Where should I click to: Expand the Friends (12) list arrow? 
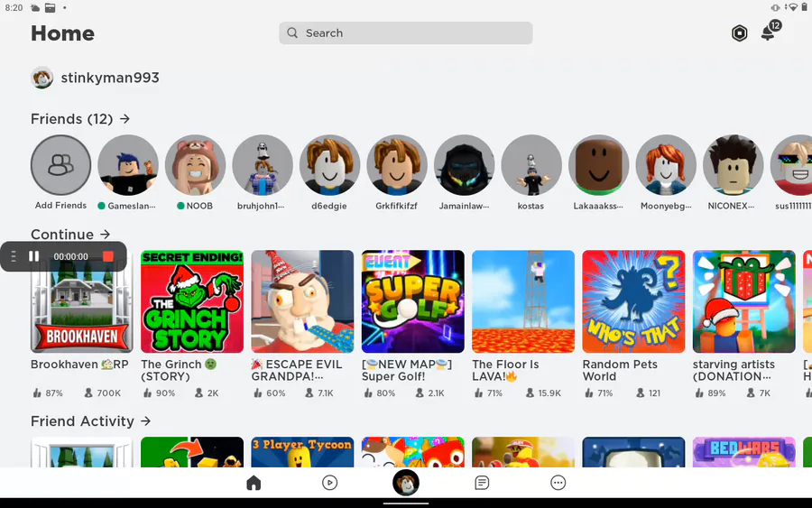coord(125,119)
